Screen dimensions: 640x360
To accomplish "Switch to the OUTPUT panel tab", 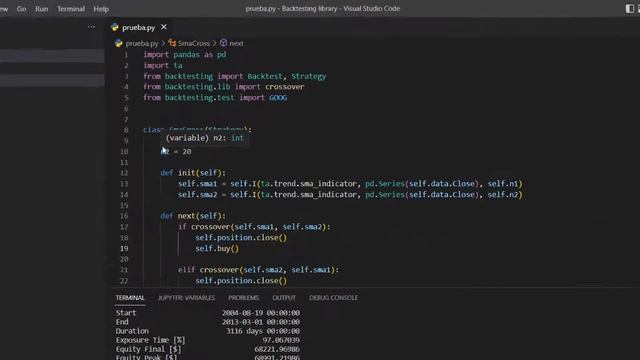I will pos(284,298).
